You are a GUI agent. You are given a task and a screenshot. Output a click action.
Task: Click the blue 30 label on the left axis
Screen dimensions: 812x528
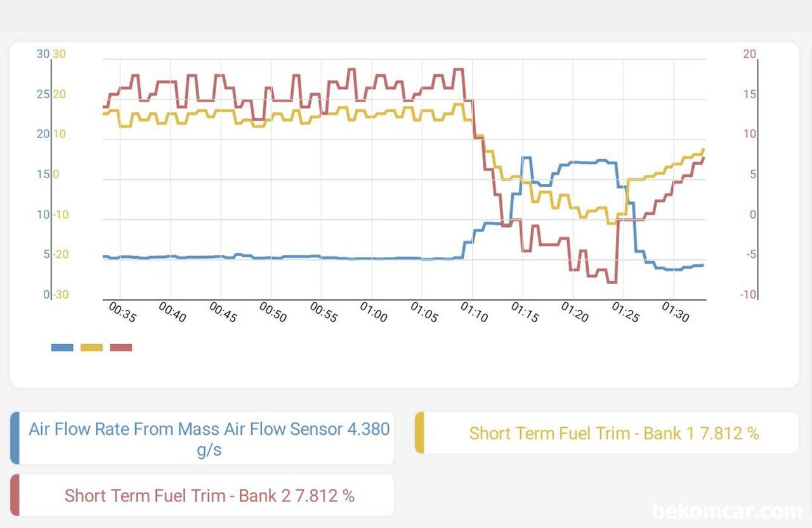(x=43, y=55)
